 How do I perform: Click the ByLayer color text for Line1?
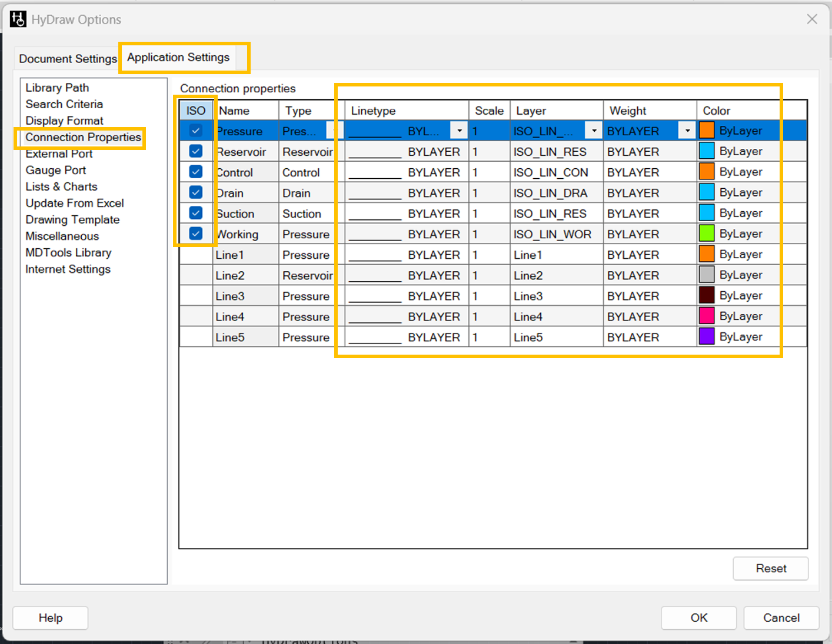tap(741, 254)
